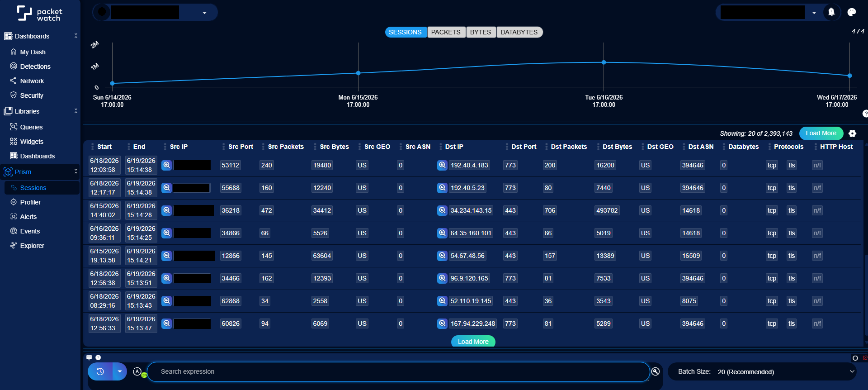Sort by Protocols column header
868x390 pixels.
(788, 147)
